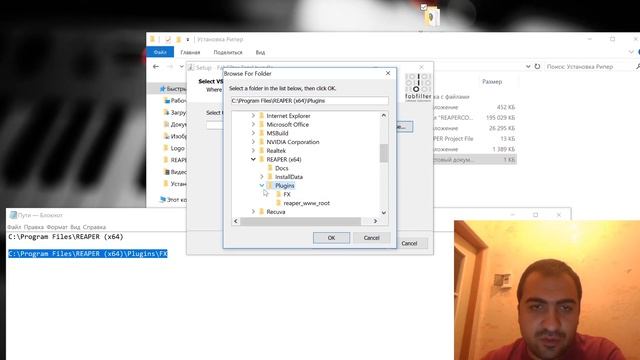The height and width of the screenshot is (360, 640).
Task: Click the Explorer back arrow
Action: coord(156,67)
